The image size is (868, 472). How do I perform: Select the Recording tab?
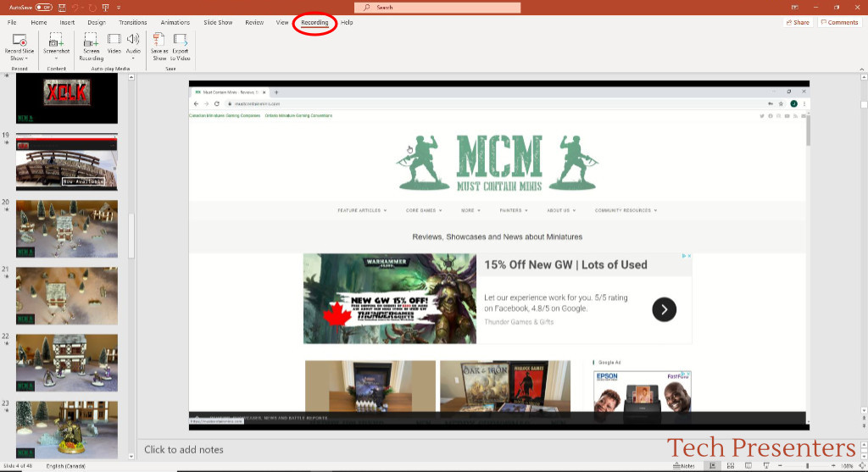tap(314, 23)
